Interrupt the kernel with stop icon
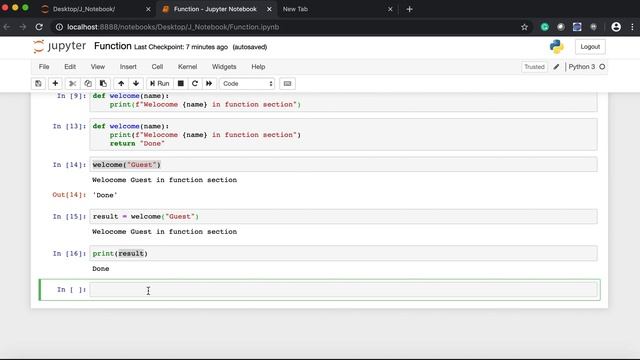640x360 pixels. pyautogui.click(x=181, y=83)
